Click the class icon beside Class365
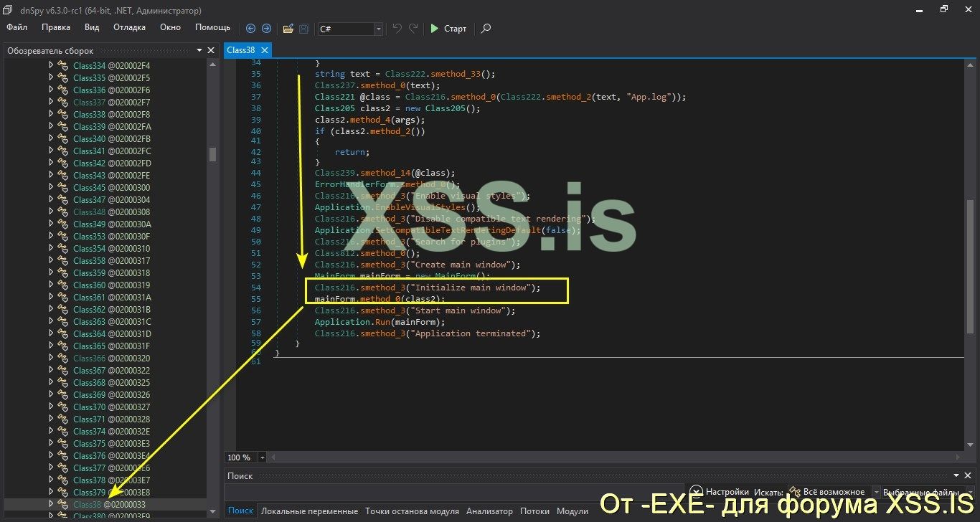This screenshot has width=980, height=522. click(x=63, y=346)
